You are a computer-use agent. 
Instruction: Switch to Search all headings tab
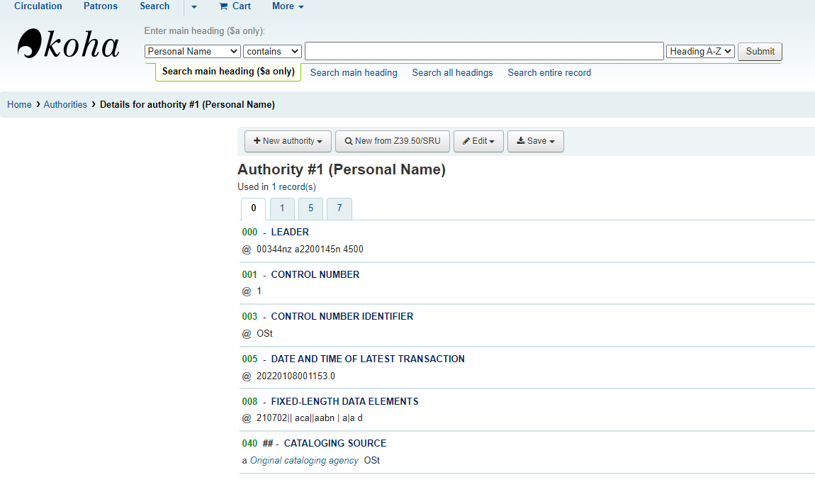[452, 72]
